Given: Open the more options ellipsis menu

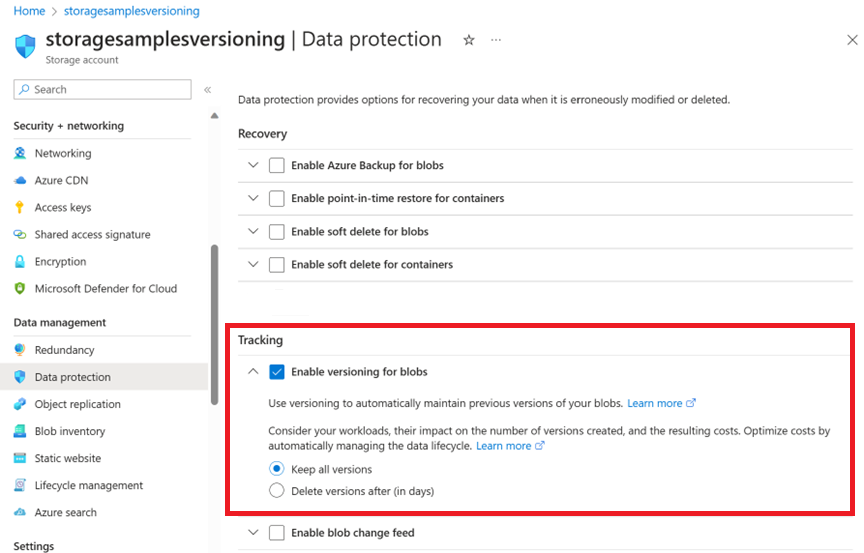Looking at the screenshot, I should pos(496,40).
